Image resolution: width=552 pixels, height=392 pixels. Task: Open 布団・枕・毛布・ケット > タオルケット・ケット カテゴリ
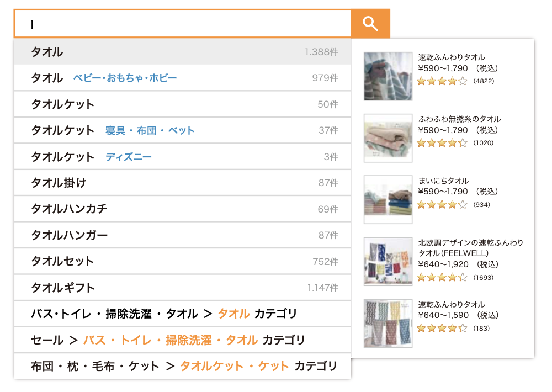182,366
